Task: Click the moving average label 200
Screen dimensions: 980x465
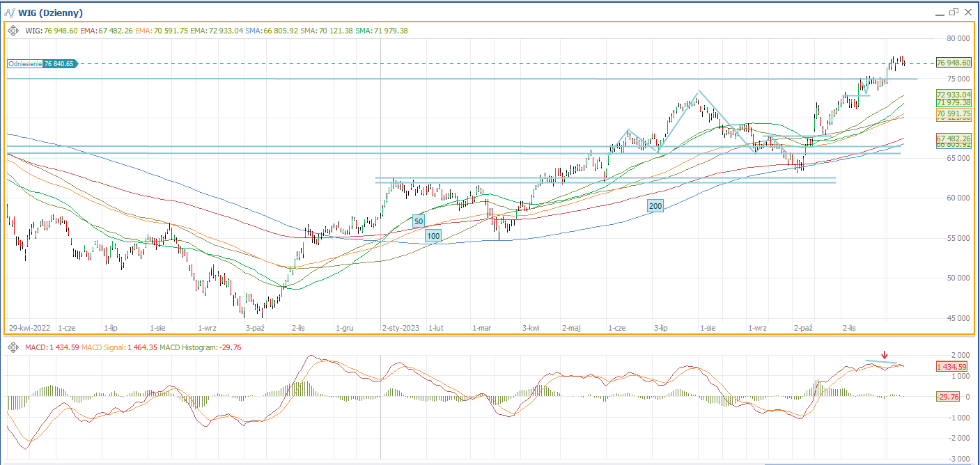Action: (655, 206)
